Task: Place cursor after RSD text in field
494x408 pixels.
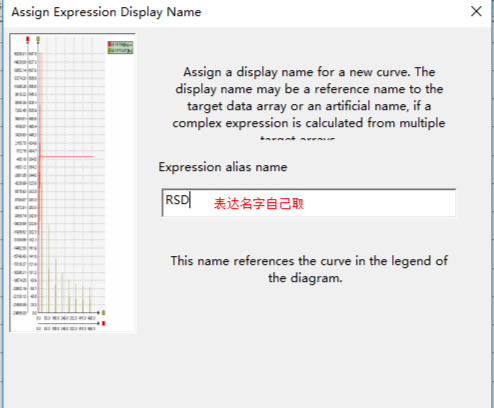Action: tap(190, 200)
